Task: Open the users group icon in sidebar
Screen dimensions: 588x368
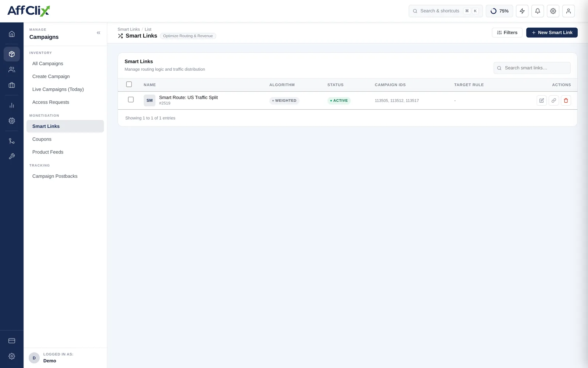Action: 12,70
